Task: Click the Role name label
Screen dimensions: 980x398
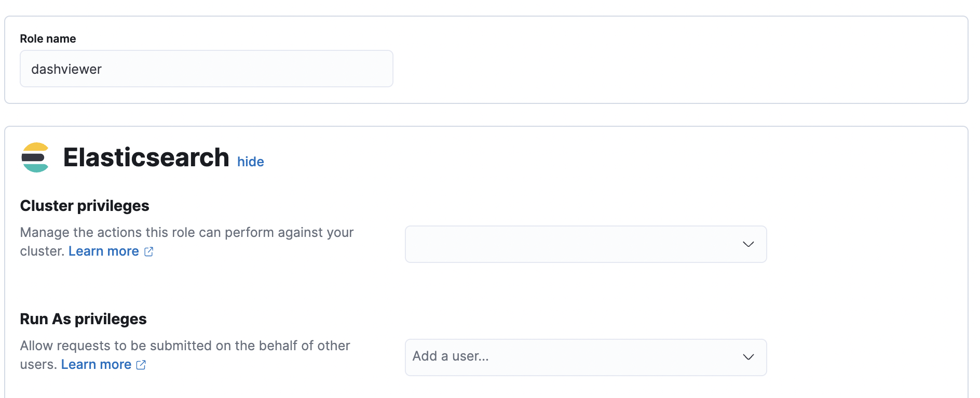Action: (48, 39)
